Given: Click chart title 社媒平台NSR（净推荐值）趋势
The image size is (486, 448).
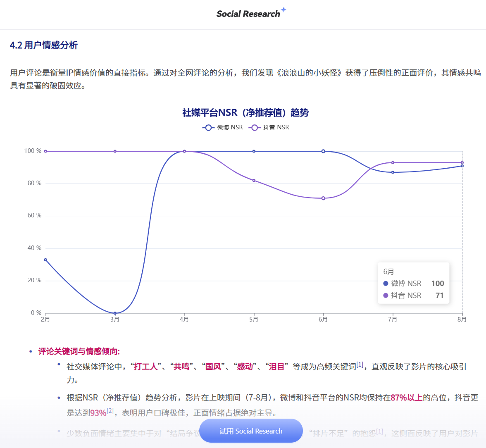Looking at the screenshot, I should click(x=245, y=112).
